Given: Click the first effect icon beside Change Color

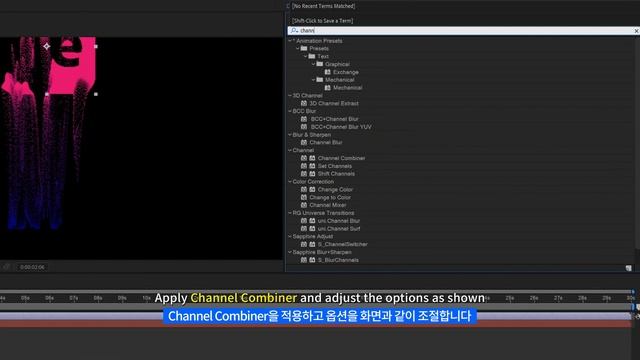Looking at the screenshot, I should point(304,189).
